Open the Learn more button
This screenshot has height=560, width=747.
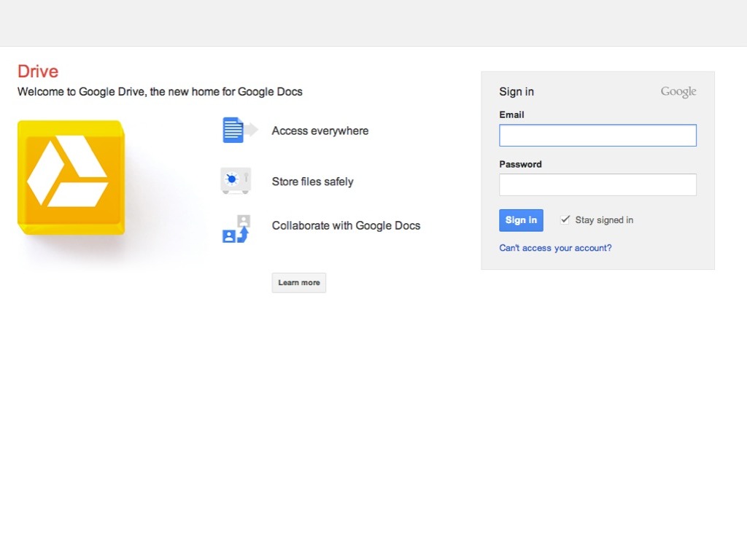click(x=298, y=283)
